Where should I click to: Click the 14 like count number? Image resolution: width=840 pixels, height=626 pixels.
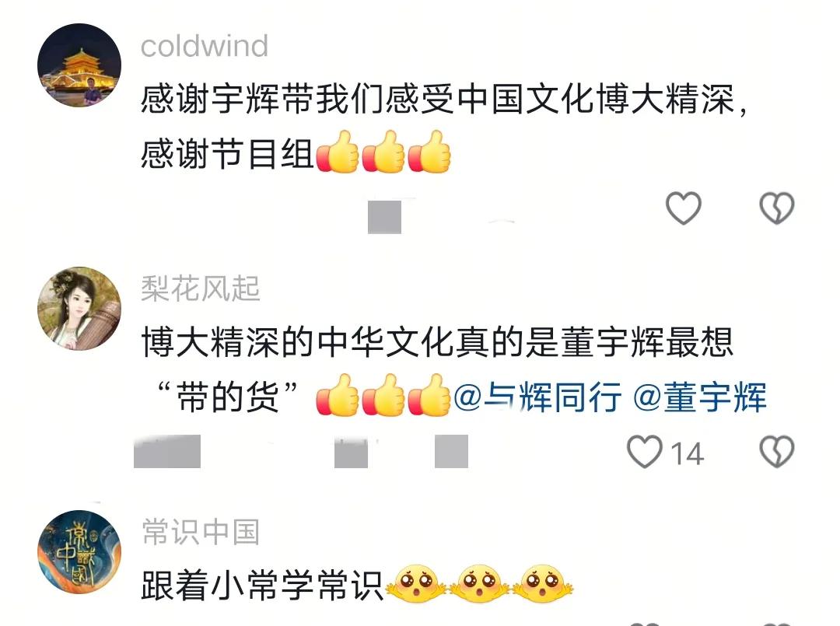(687, 454)
